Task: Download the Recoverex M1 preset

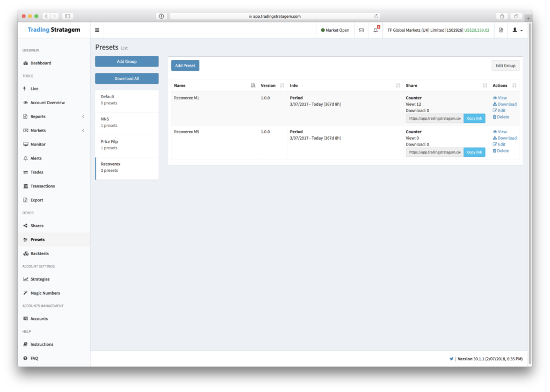Action: click(504, 104)
